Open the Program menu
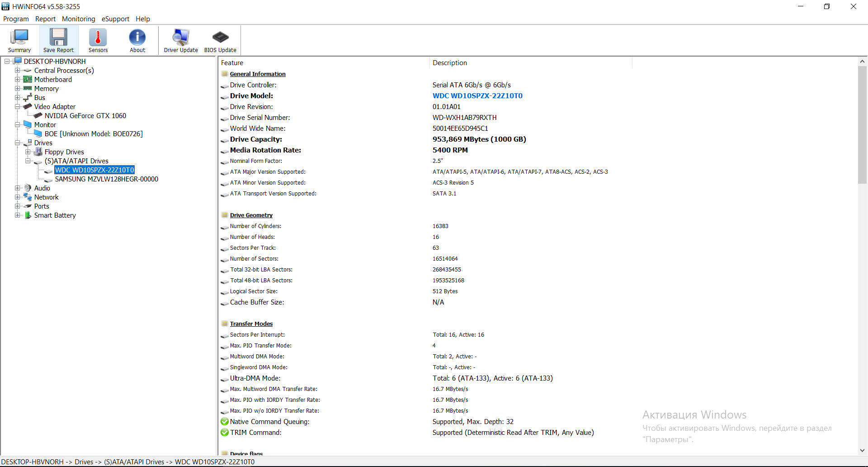Viewport: 868px width, 467px height. click(16, 19)
